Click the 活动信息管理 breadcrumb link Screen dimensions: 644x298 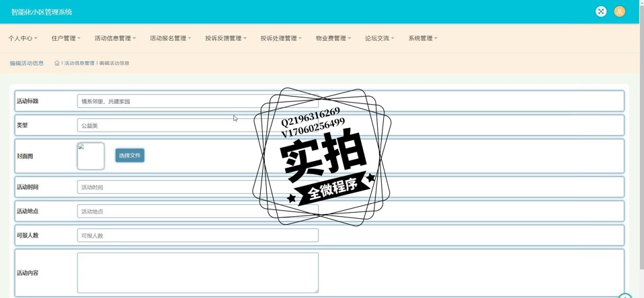(x=79, y=63)
